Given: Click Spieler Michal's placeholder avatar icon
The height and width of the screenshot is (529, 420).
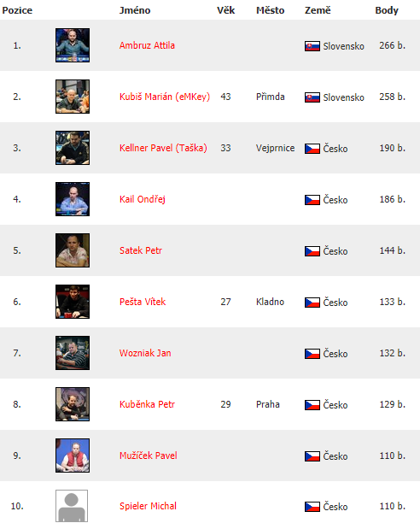Looking at the screenshot, I should coord(72,506).
